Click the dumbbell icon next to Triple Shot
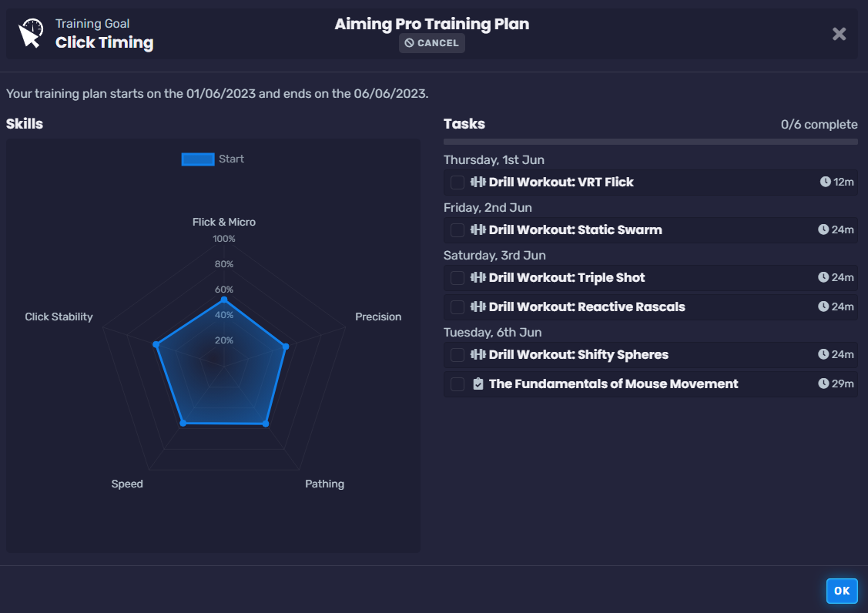The height and width of the screenshot is (613, 868). tap(480, 277)
